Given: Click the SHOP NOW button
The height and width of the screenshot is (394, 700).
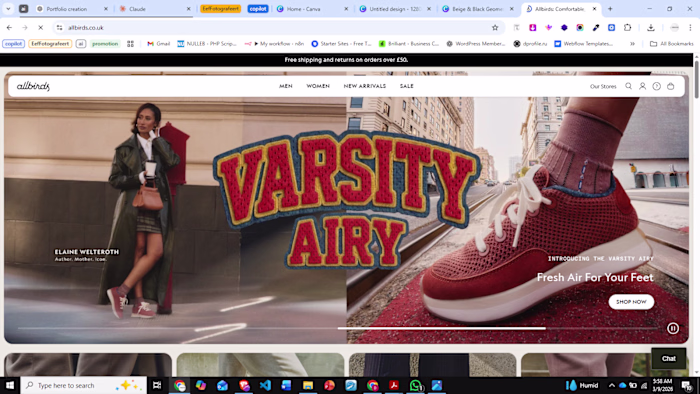Looking at the screenshot, I should coord(631,302).
